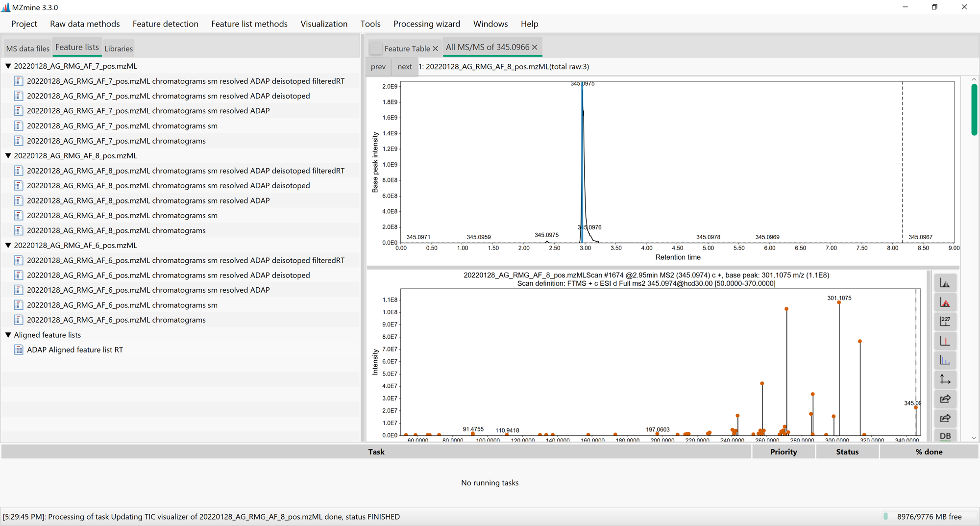
Task: Collapse the Aligned feature lists section
Action: tap(7, 335)
